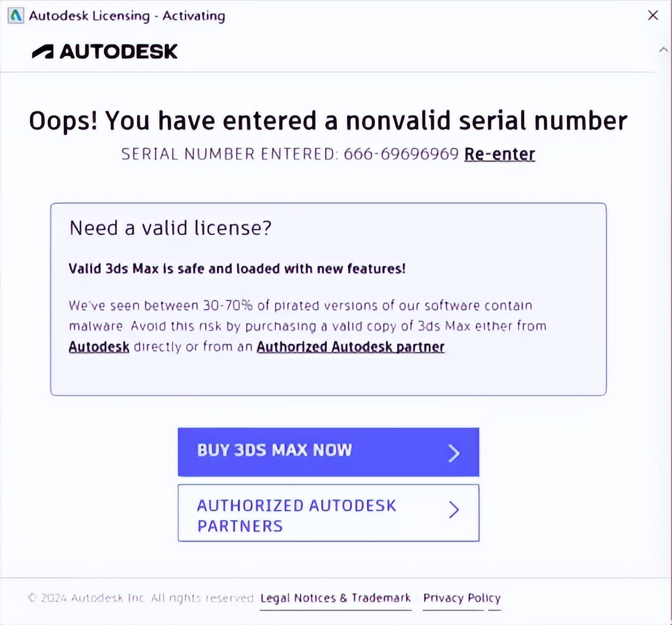672x625 pixels.
Task: Close the Autodesk Licensing window
Action: tap(653, 15)
